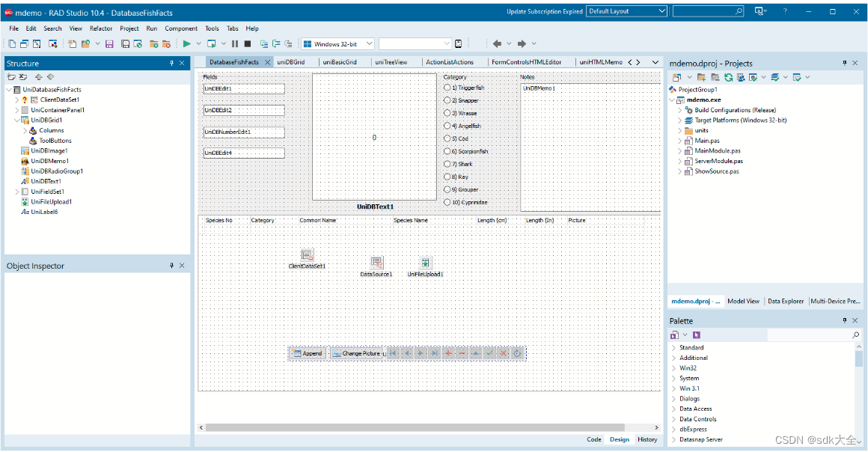Select the '1) Triggerfish' radio button
Image resolution: width=868 pixels, height=452 pixels.
click(447, 88)
